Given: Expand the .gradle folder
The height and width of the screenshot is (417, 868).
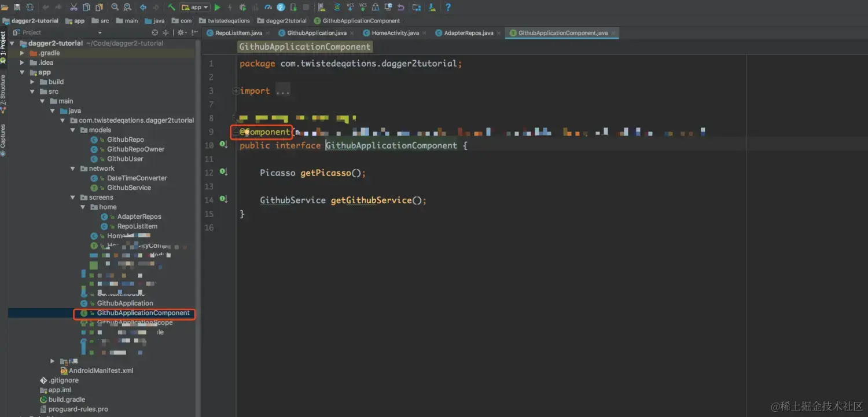Looking at the screenshot, I should [23, 53].
